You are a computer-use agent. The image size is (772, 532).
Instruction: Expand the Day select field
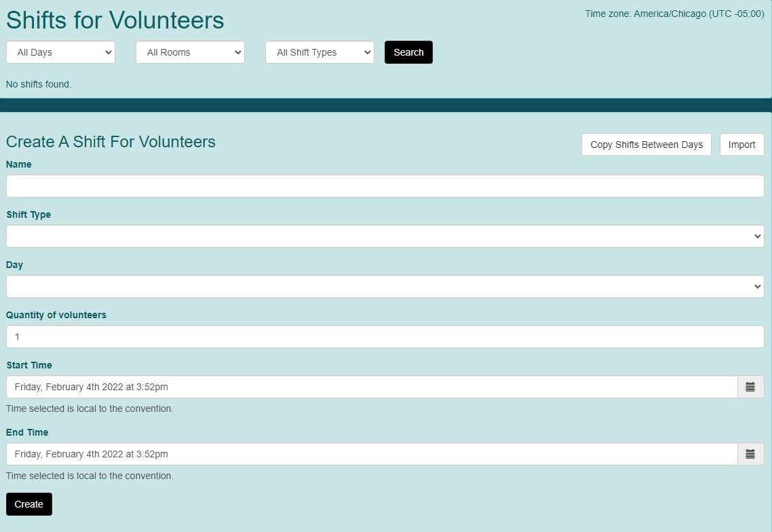pyautogui.click(x=385, y=286)
